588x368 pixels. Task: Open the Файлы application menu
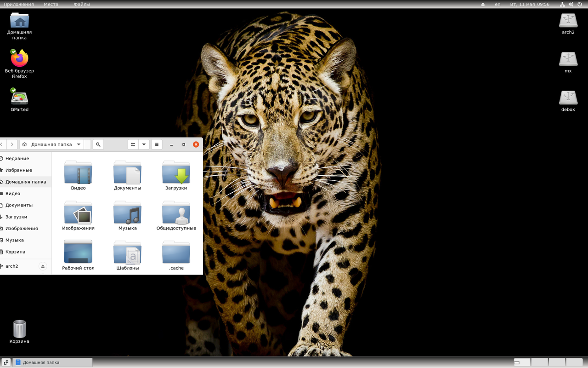point(82,4)
